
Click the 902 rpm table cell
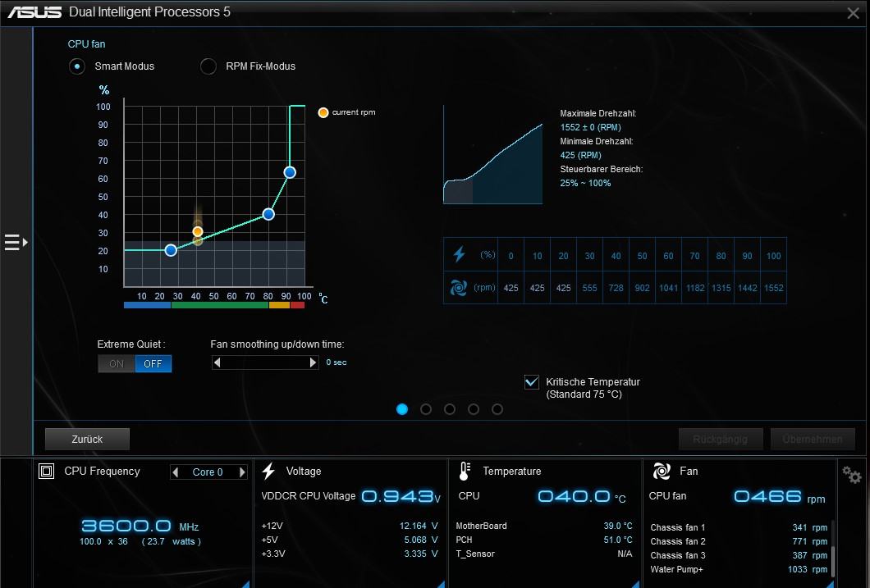(642, 288)
